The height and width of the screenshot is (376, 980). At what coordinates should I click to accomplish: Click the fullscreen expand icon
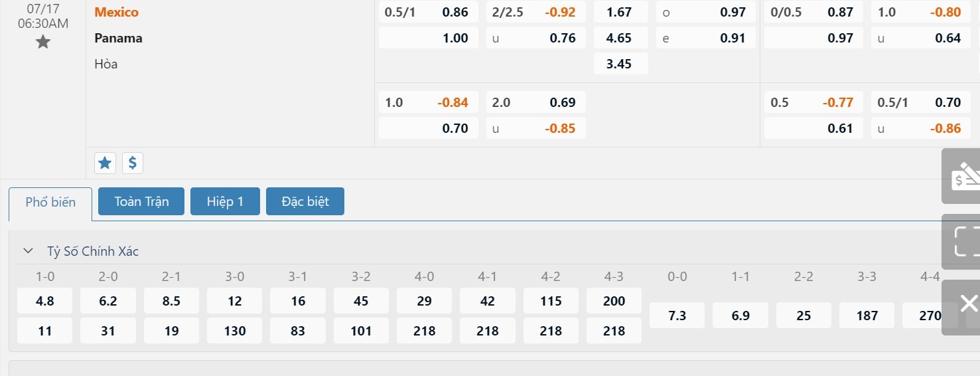tap(964, 241)
